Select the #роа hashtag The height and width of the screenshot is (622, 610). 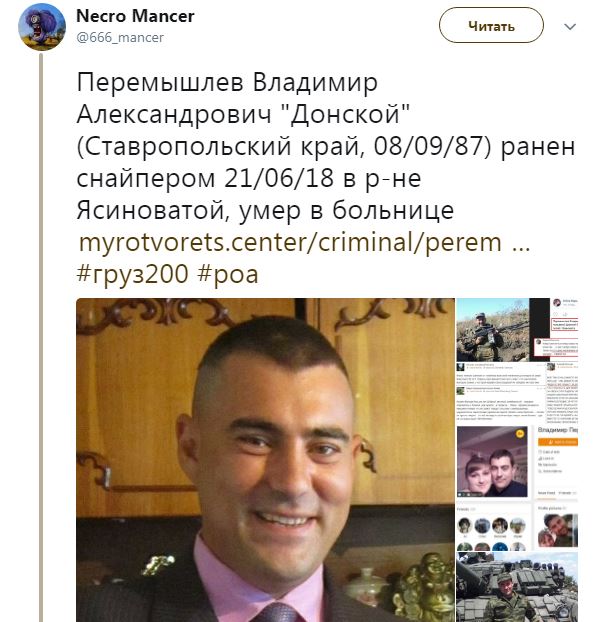pyautogui.click(x=228, y=274)
